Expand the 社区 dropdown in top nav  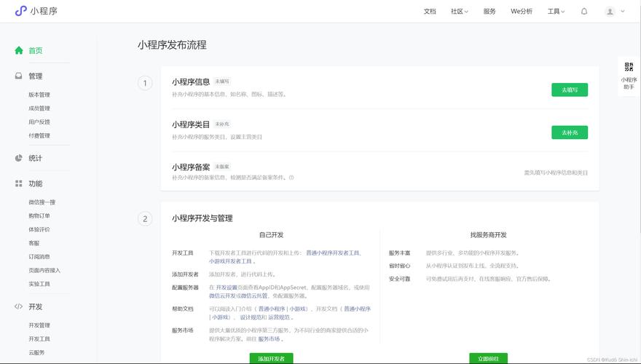pos(459,12)
